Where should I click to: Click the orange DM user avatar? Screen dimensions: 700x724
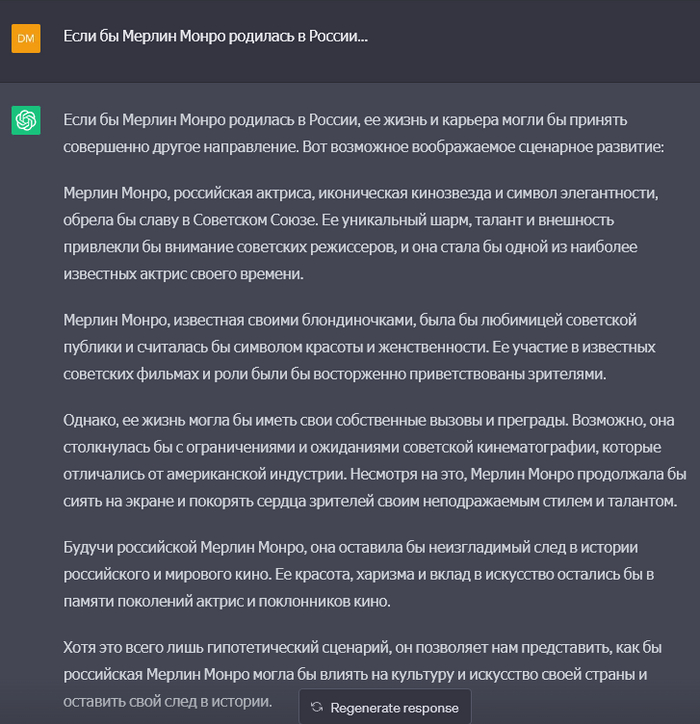26,38
